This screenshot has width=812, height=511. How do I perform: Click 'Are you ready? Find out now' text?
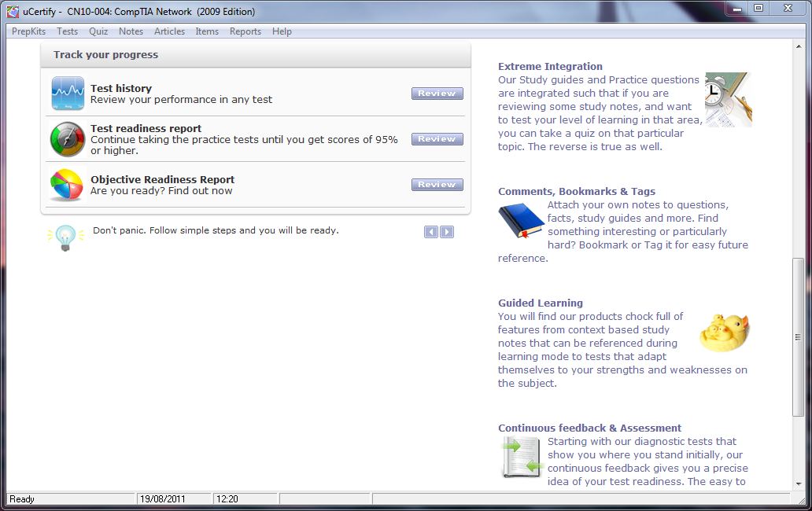161,191
